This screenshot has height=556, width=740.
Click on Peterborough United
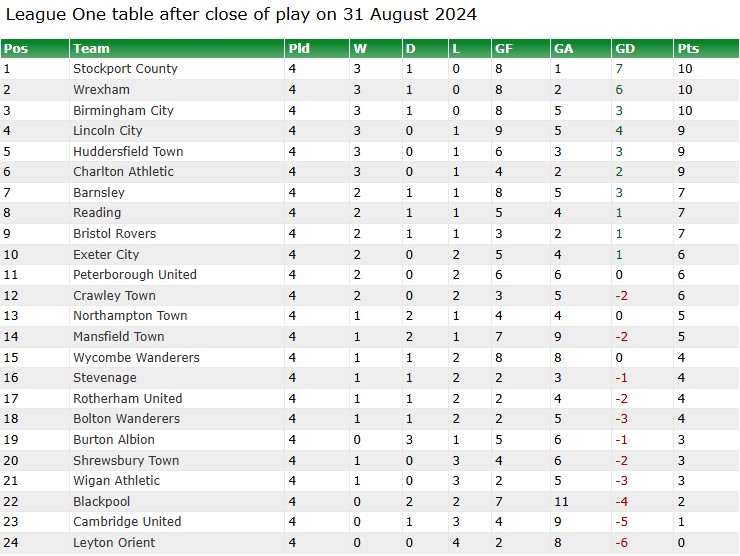point(135,275)
